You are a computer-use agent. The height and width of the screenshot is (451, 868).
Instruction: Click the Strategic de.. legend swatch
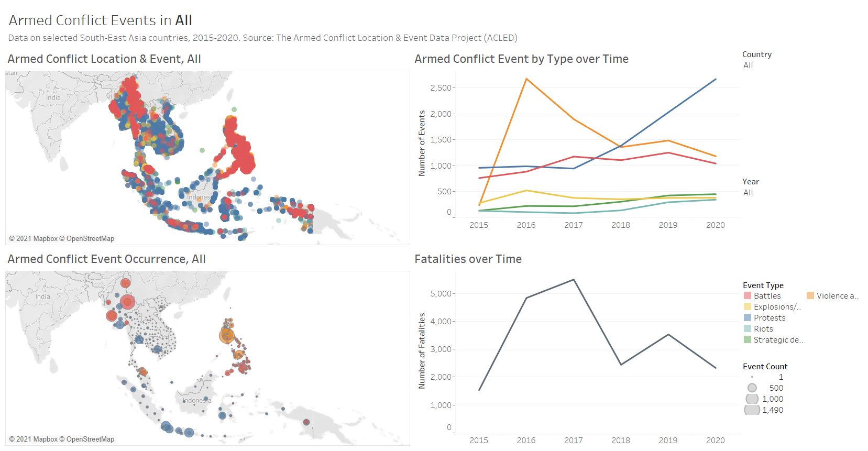click(x=748, y=340)
